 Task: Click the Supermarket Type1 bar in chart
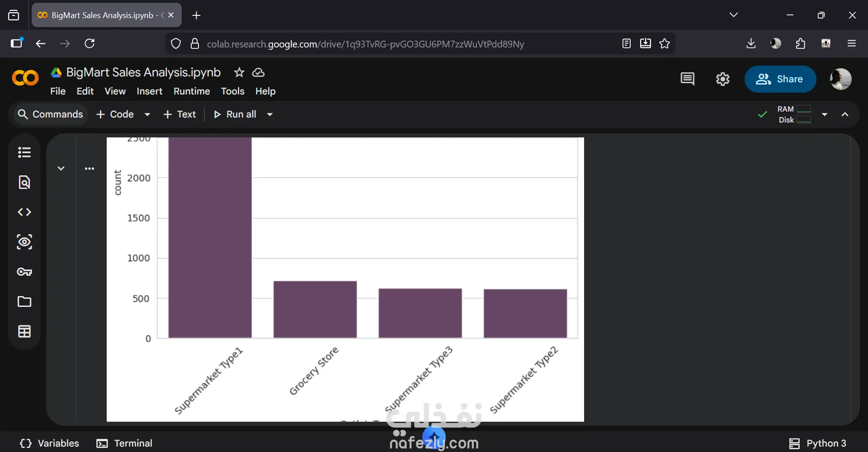pos(210,238)
